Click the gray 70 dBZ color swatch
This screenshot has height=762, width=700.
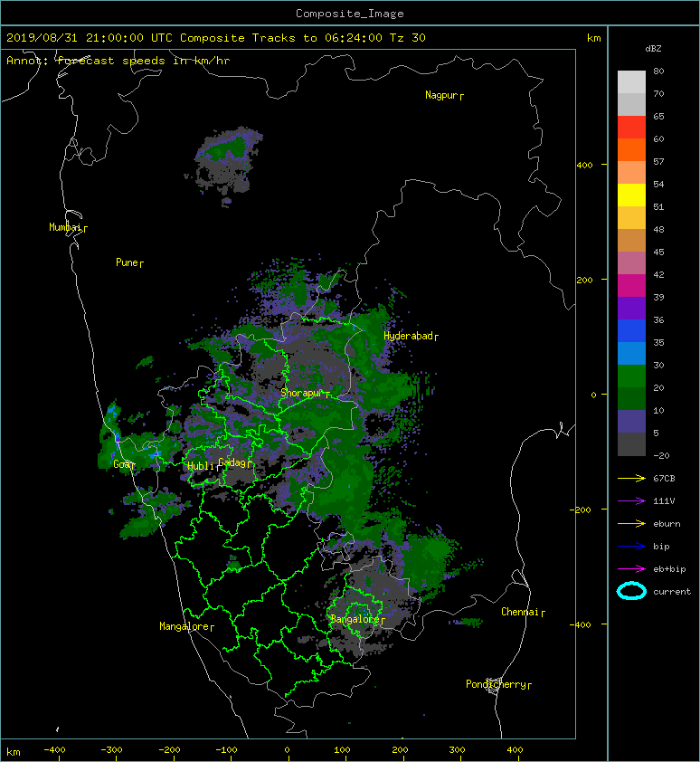(631, 104)
